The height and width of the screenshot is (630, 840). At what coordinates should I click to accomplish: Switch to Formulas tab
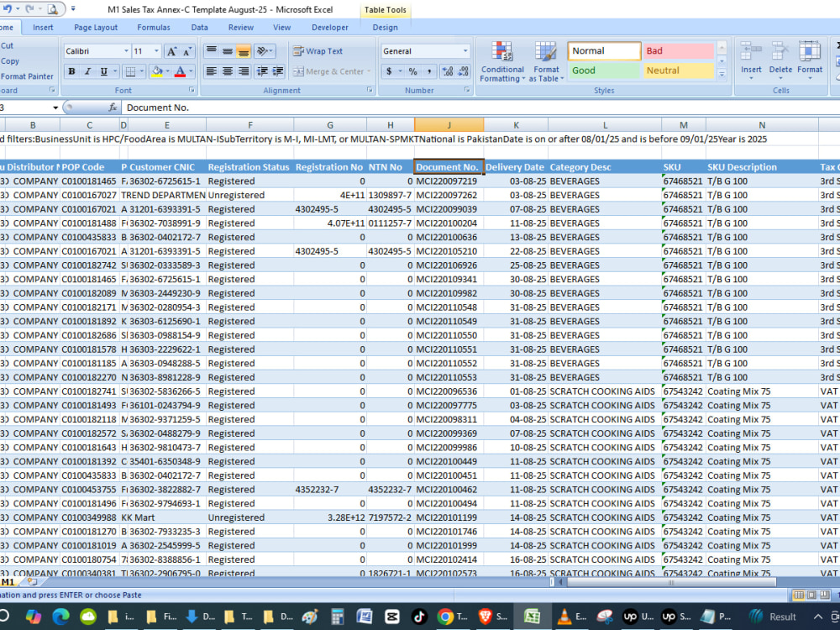point(154,28)
